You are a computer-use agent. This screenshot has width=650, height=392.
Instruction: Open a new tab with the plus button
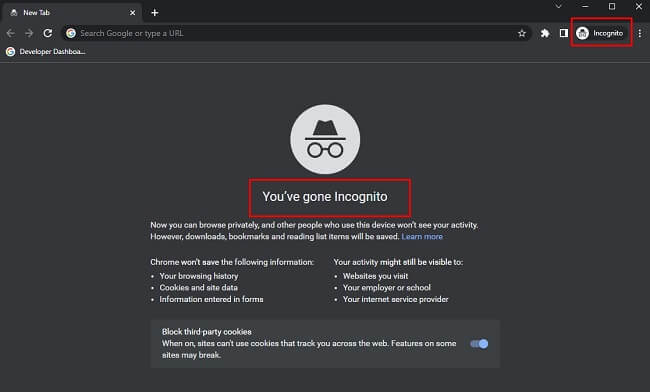[x=155, y=13]
